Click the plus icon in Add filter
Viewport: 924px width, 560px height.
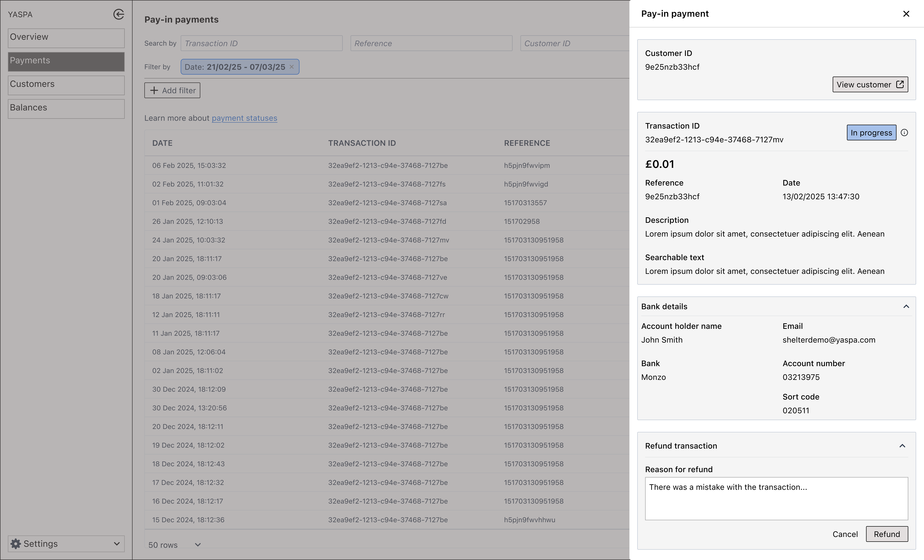click(154, 90)
